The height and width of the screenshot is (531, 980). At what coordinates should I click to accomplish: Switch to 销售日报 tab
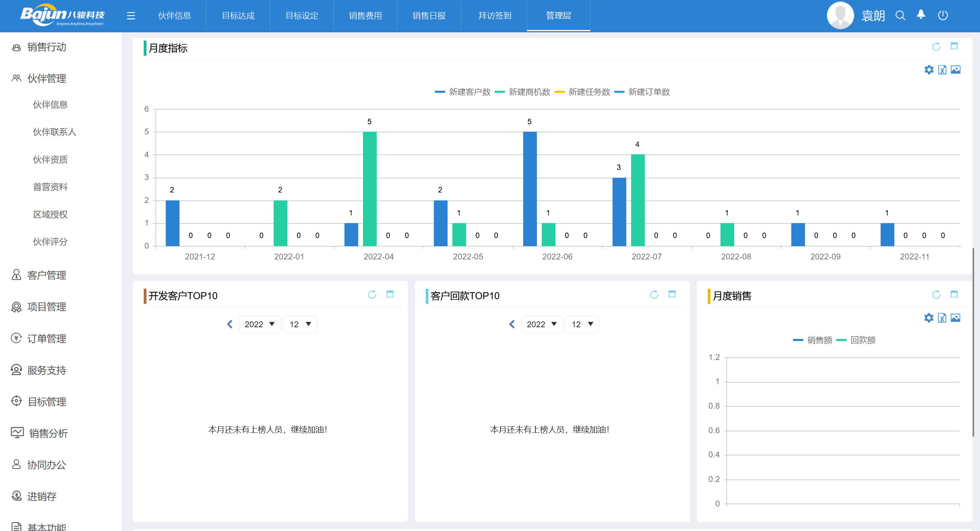coord(429,16)
